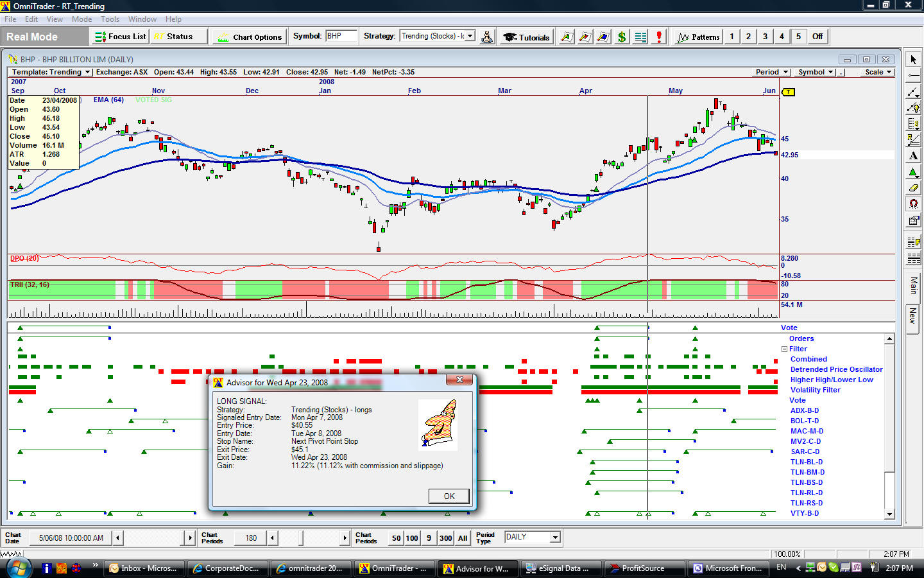Set chart periods to All
Image resolution: width=924 pixels, height=578 pixels.
click(x=463, y=538)
